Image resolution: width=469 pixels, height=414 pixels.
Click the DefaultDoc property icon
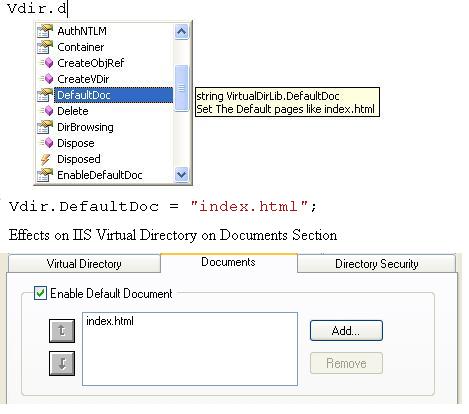tap(45, 95)
